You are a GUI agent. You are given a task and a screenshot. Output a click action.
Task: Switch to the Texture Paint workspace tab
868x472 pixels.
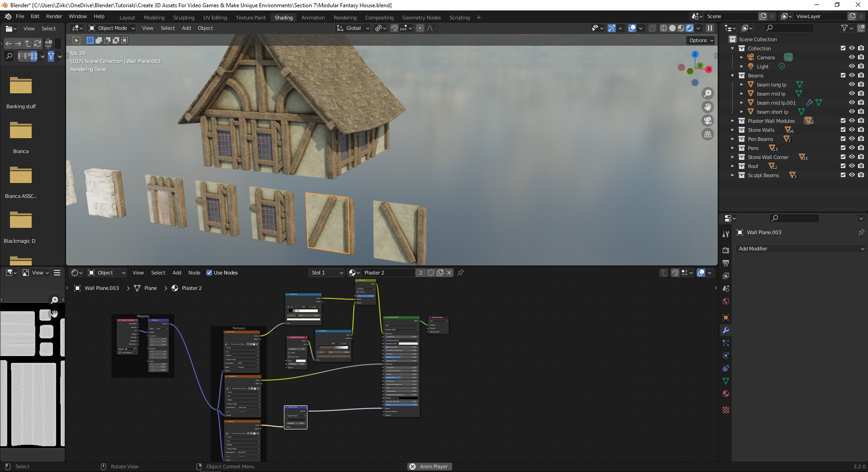tap(250, 18)
